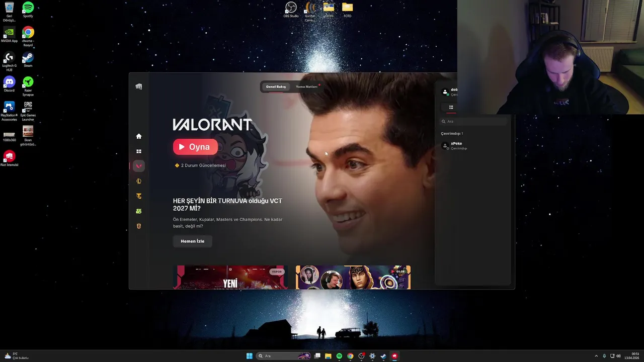The image size is (644, 362).
Task: Select the Ekran görüntüsü file on desktop
Action: click(x=28, y=136)
